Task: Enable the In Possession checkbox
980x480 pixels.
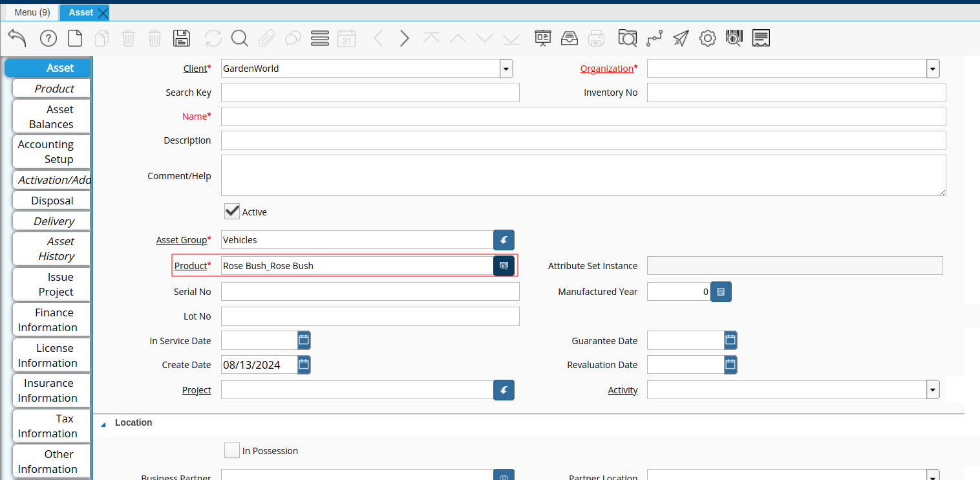Action: tap(232, 450)
